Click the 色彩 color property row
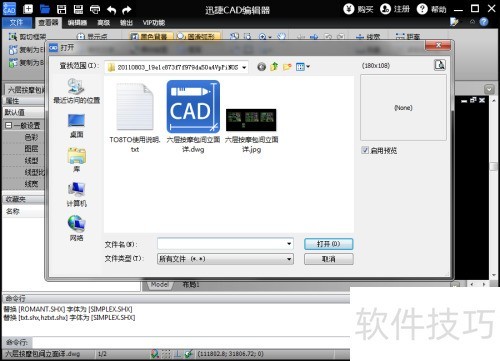The width and height of the screenshot is (500, 361). pos(23,137)
